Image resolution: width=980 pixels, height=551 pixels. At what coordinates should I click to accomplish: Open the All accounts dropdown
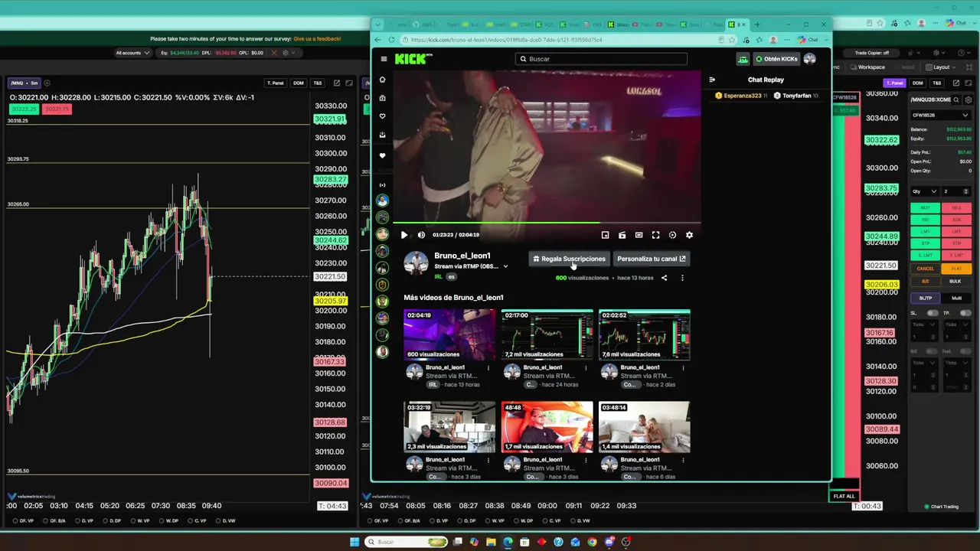[x=132, y=53]
